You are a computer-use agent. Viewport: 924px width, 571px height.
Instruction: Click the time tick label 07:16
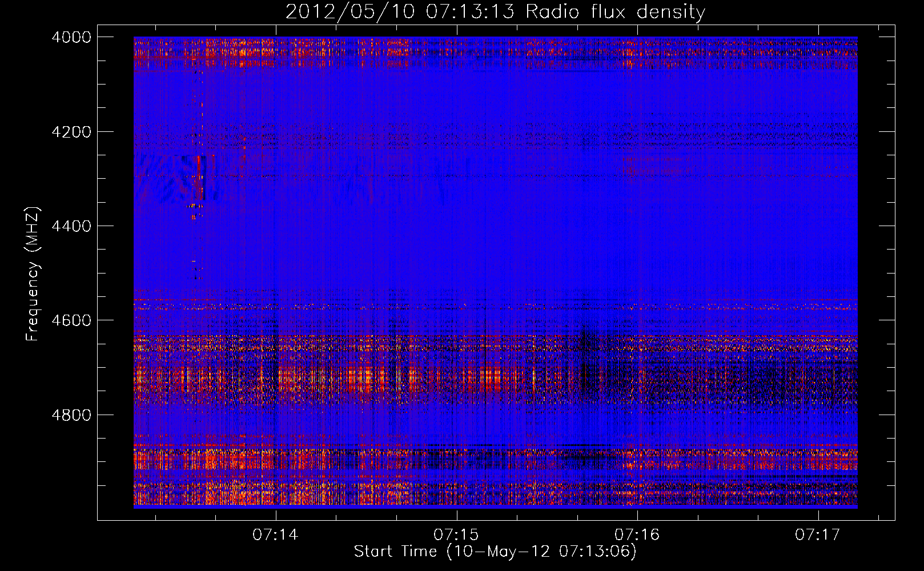(637, 535)
